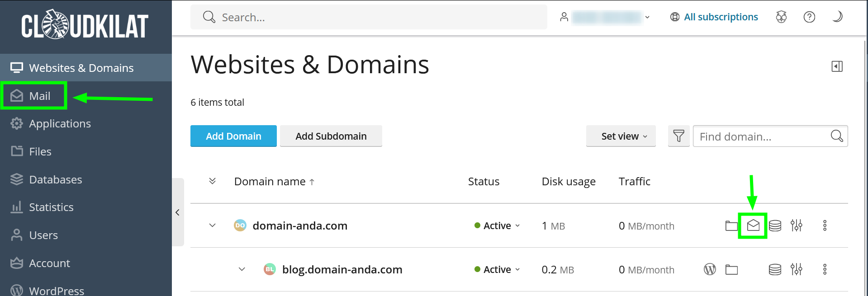Screen dimensions: 868x296
Task: Expand all domain rows with the header chevron
Action: [x=212, y=181]
